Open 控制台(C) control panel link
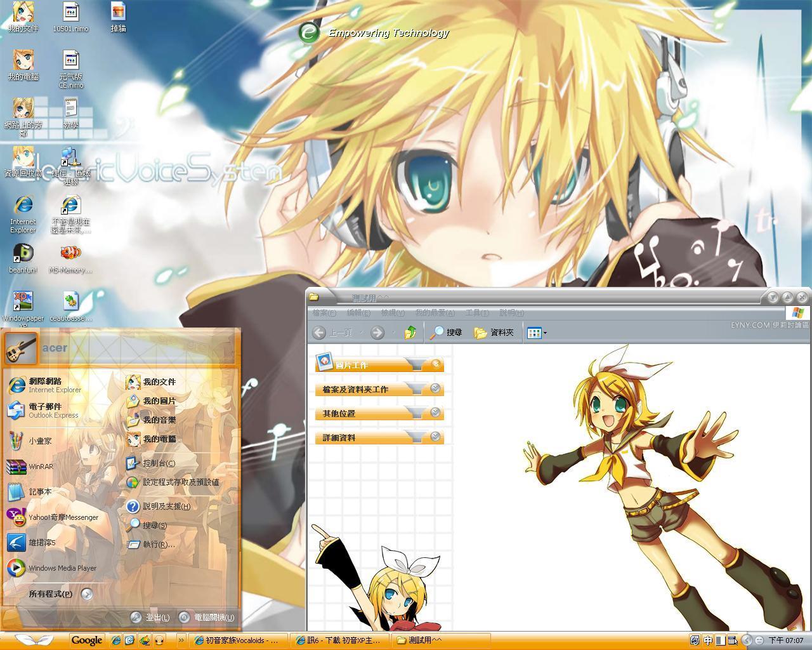The height and width of the screenshot is (650, 812). (151, 463)
